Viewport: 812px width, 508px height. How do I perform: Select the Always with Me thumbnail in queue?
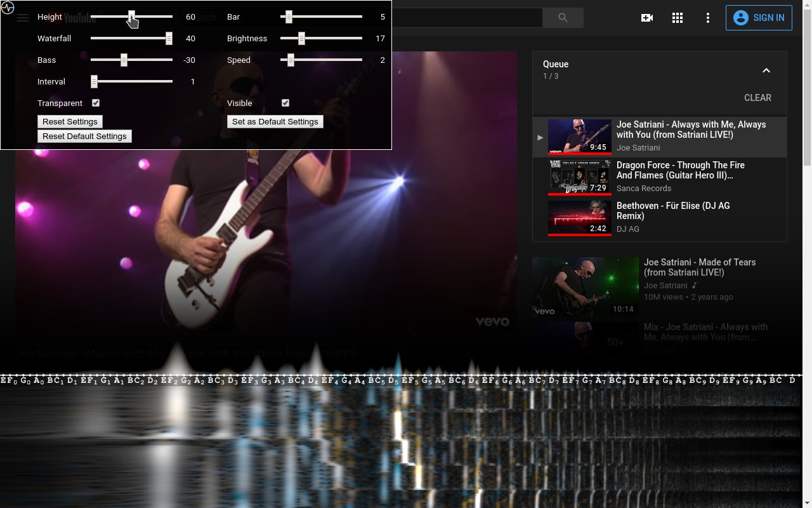(580, 137)
